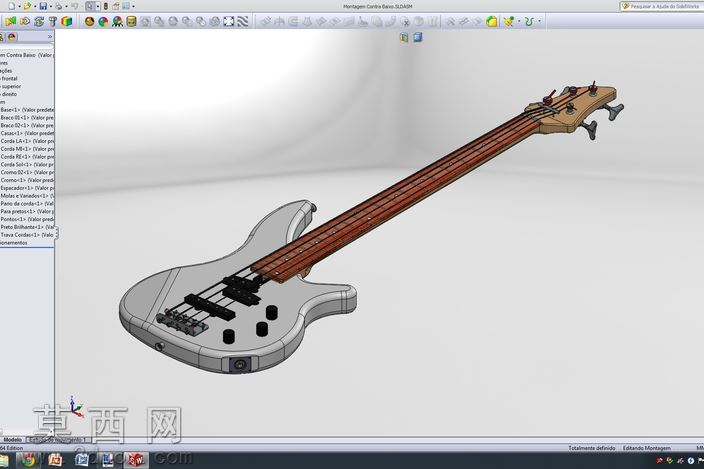
Task: Click the yellow arrow toolbar icon
Action: click(x=25, y=21)
